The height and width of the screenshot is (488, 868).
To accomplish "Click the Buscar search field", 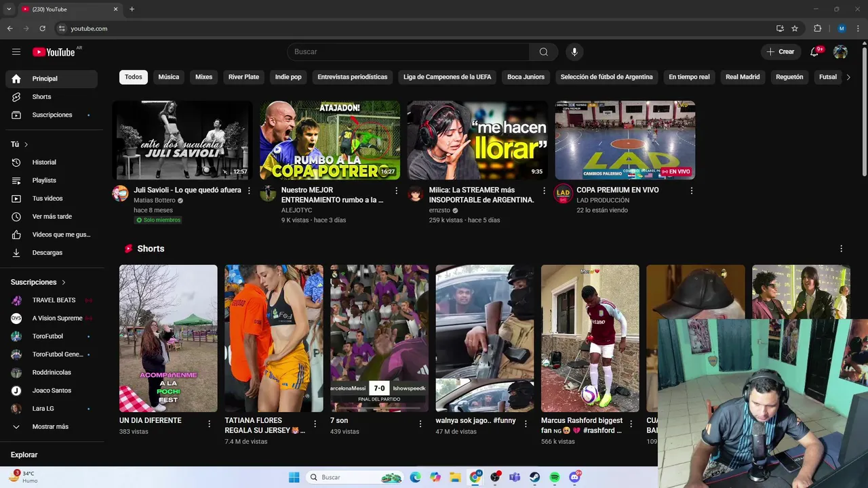I will pos(408,52).
